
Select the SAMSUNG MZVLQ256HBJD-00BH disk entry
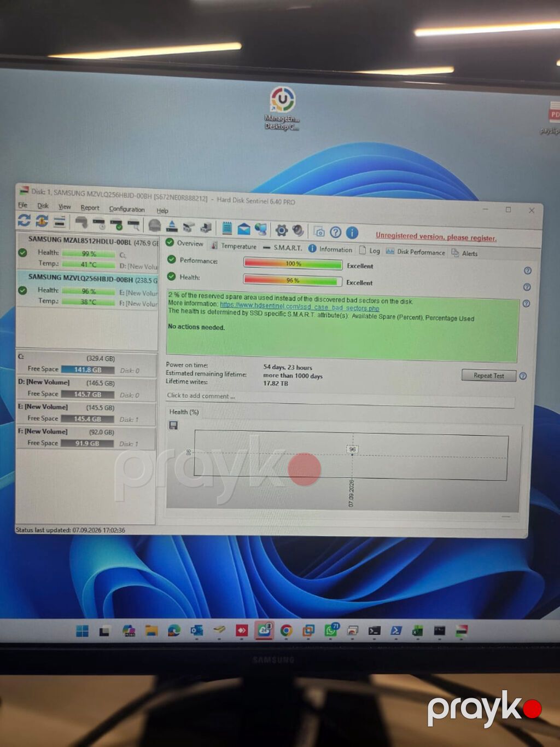(87, 290)
